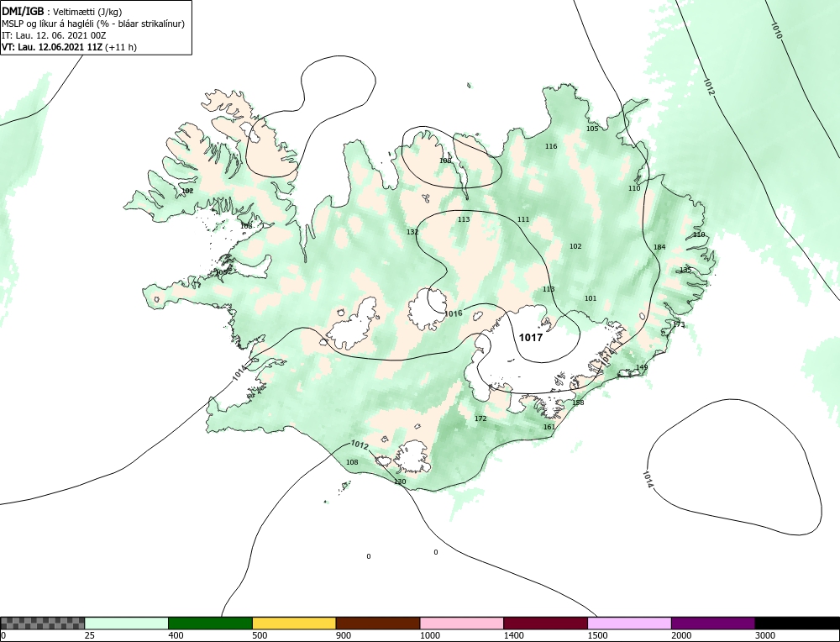Click the '173' value on the east coast

pyautogui.click(x=679, y=324)
